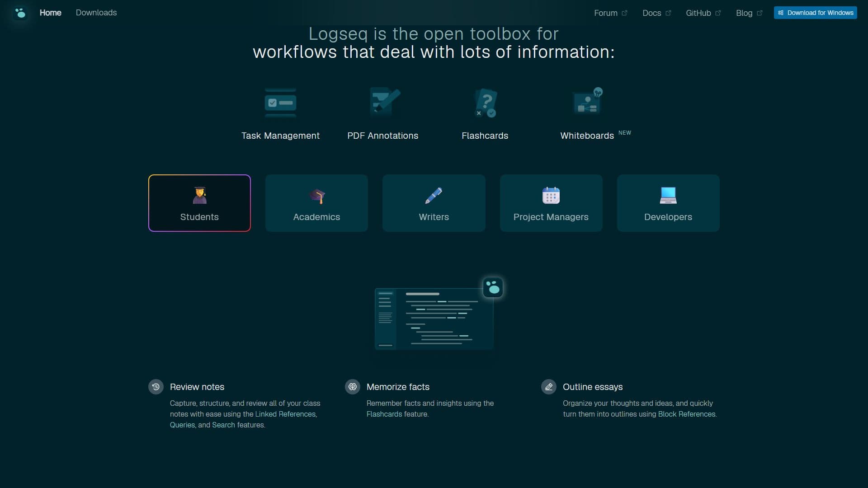Screen dimensions: 868x488
Task: Switch to the Writers tab card
Action: [x=434, y=203]
